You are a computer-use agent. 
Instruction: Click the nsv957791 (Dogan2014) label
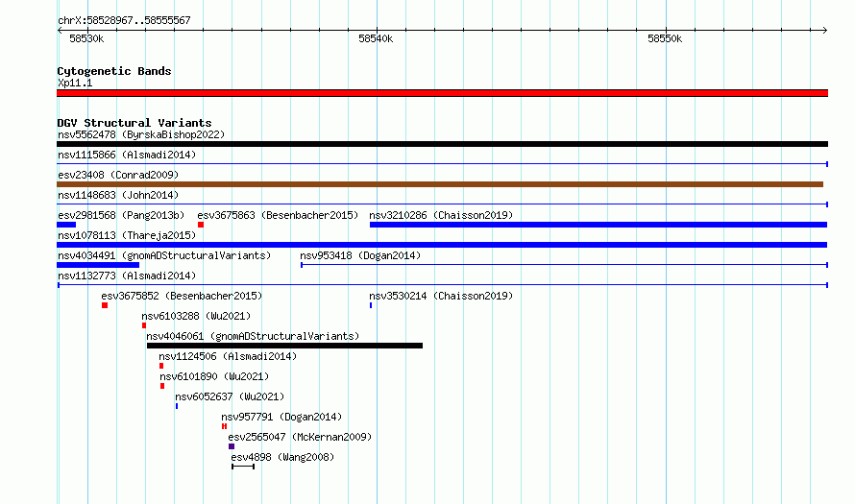click(281, 417)
